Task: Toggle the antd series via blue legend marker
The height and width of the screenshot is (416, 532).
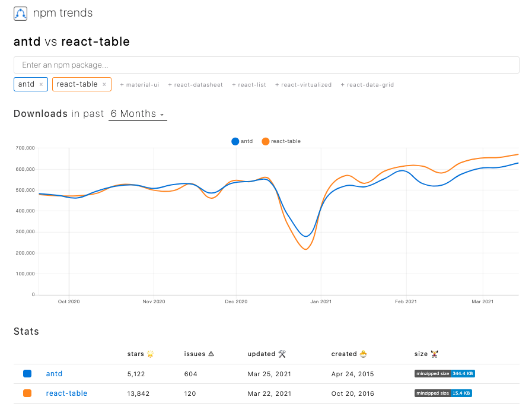Action: 235,141
